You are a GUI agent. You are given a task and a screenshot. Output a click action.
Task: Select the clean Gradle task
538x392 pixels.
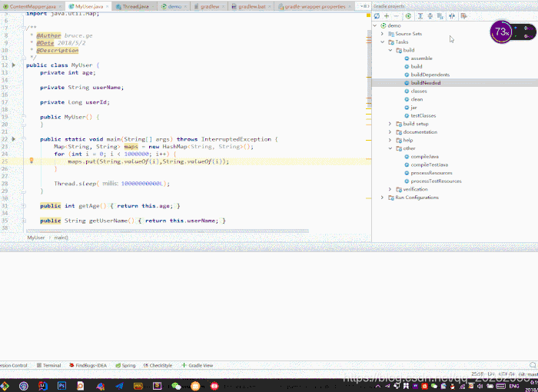(x=417, y=99)
